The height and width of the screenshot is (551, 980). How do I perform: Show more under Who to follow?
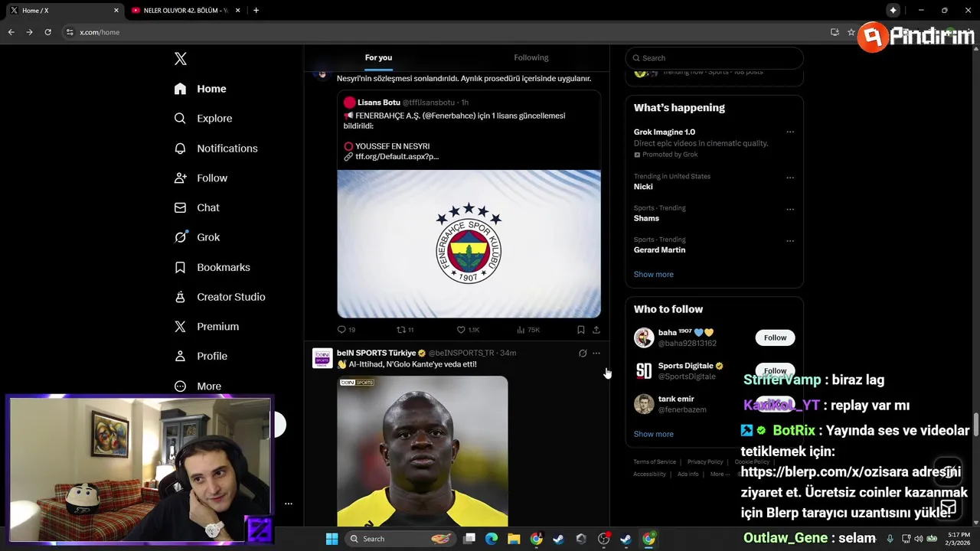pos(653,434)
